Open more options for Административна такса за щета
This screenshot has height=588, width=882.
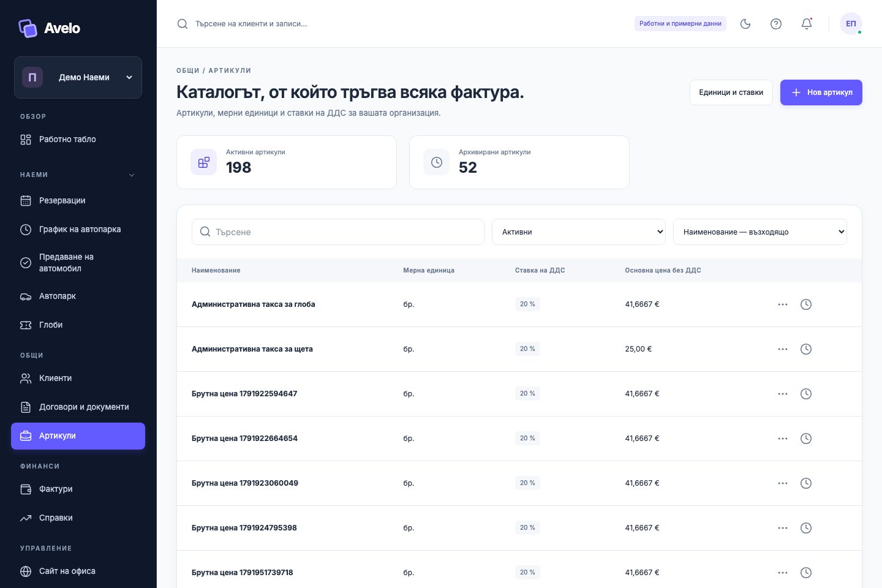783,349
